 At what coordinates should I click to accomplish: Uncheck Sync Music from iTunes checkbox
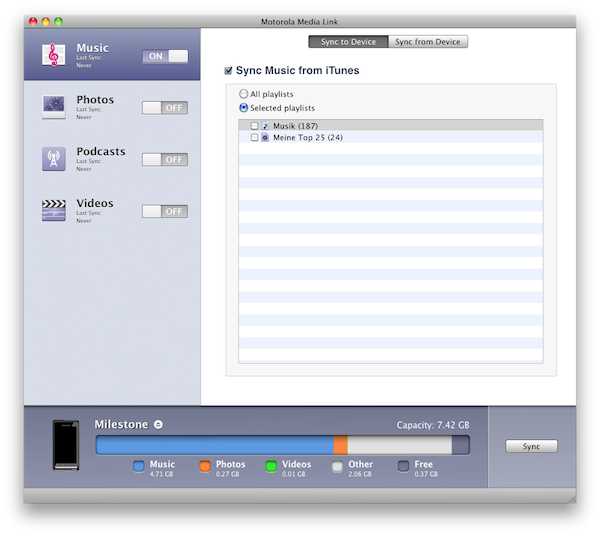pyautogui.click(x=228, y=70)
